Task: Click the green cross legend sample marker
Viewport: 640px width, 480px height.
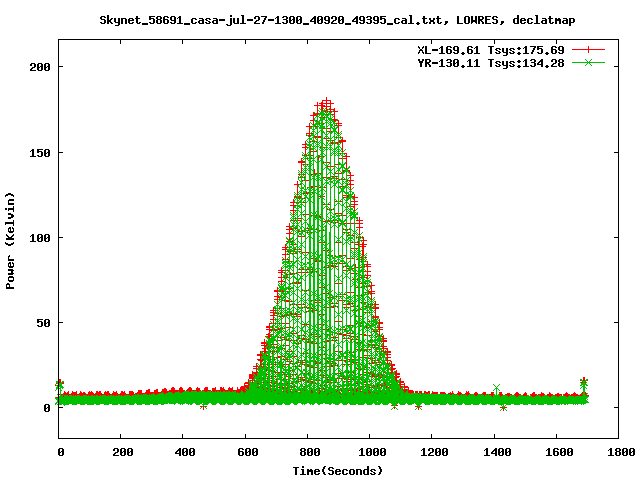Action: pos(588,63)
